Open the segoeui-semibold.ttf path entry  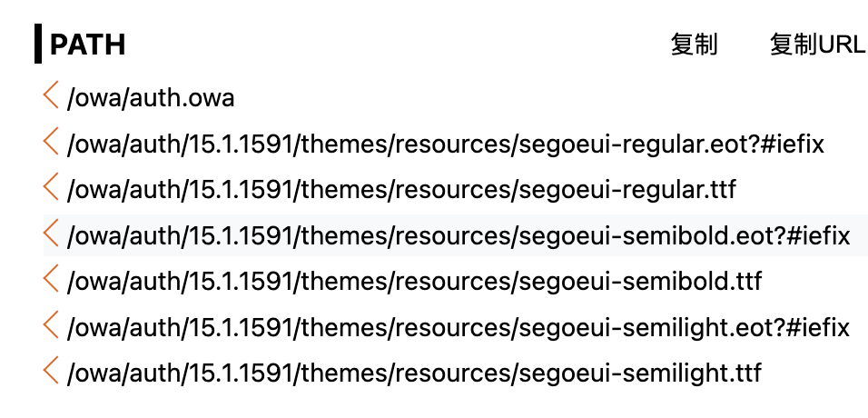tap(413, 282)
